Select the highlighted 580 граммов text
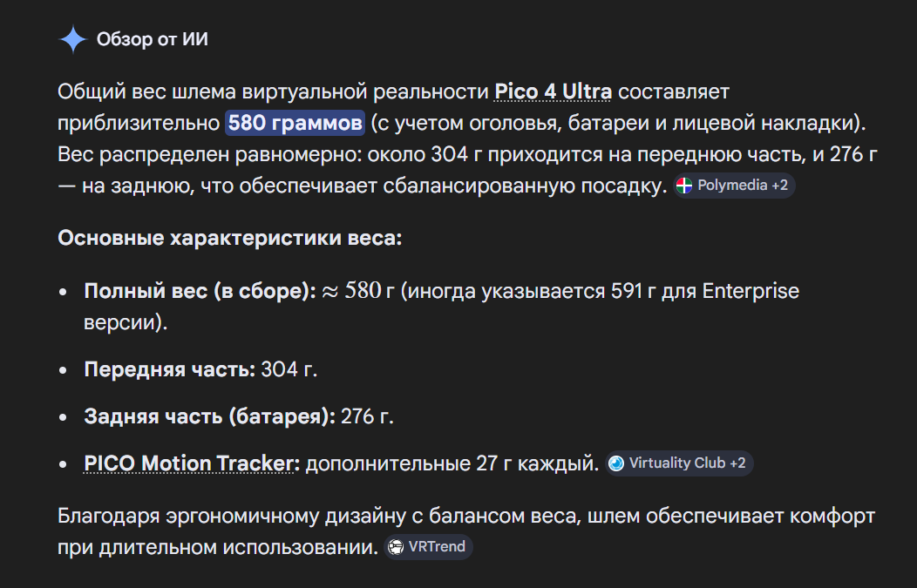This screenshot has width=917, height=588. coord(295,124)
